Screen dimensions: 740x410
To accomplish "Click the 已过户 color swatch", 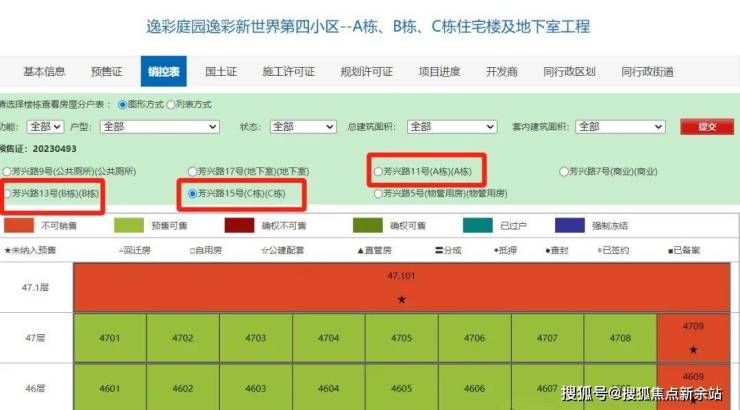I will point(478,226).
